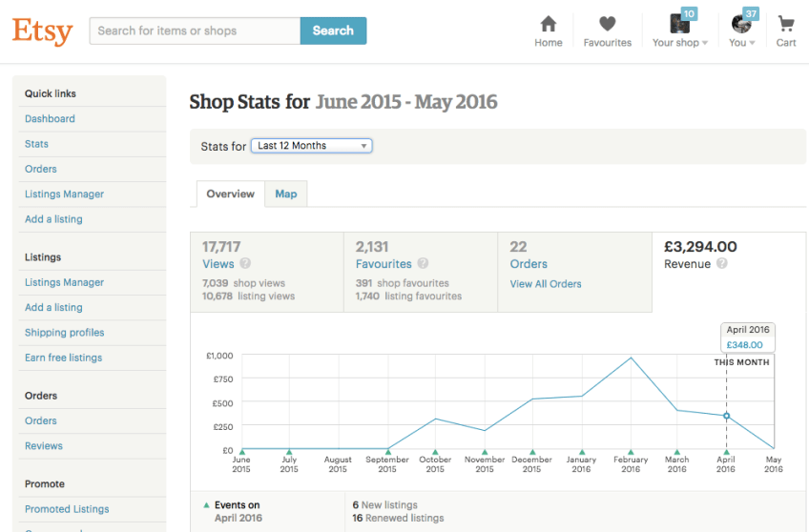Image resolution: width=809 pixels, height=532 pixels.
Task: Click the search items or shops field
Action: point(195,31)
